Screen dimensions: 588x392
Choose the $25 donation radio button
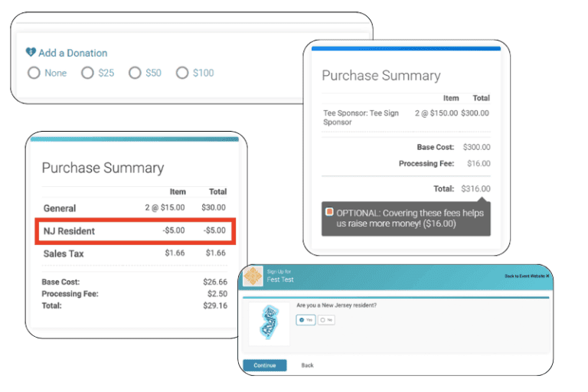coord(87,73)
